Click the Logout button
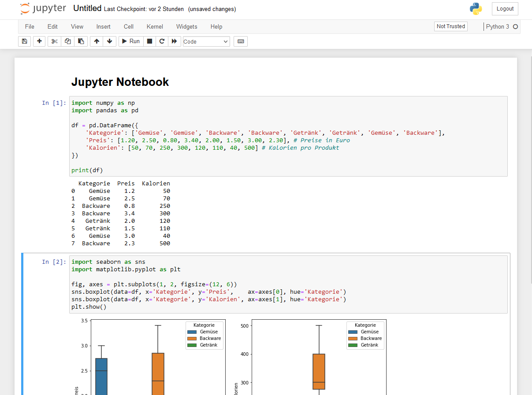The width and height of the screenshot is (532, 395). click(505, 9)
